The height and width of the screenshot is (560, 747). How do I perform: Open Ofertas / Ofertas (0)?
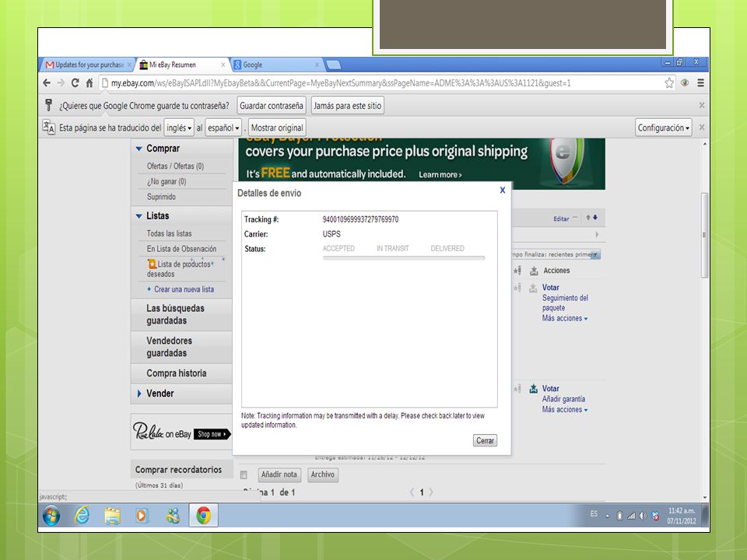[175, 166]
